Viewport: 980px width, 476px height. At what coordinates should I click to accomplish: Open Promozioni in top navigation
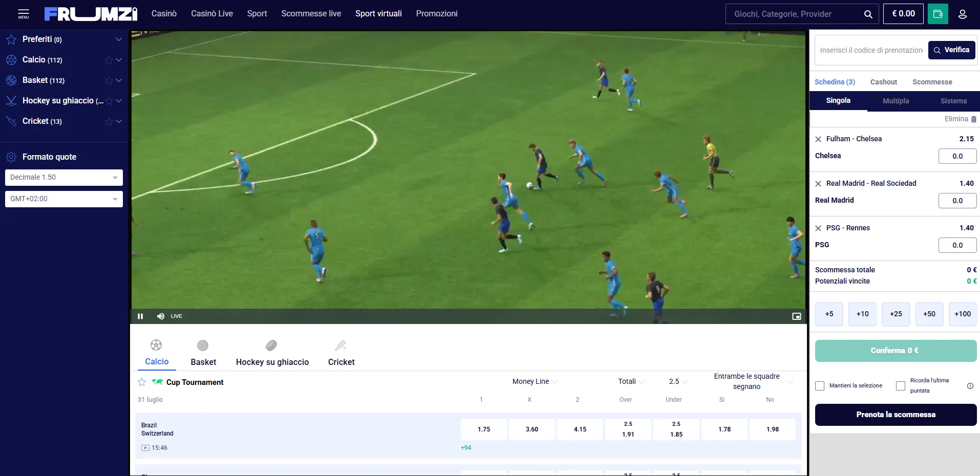[437, 14]
